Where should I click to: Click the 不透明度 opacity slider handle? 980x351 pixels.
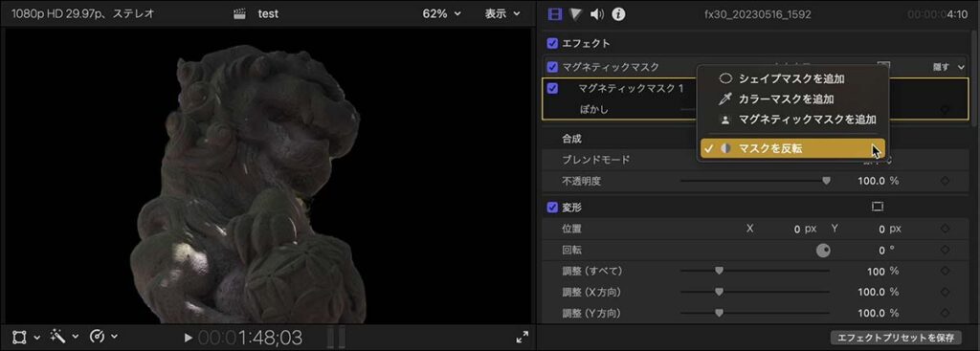pyautogui.click(x=826, y=181)
